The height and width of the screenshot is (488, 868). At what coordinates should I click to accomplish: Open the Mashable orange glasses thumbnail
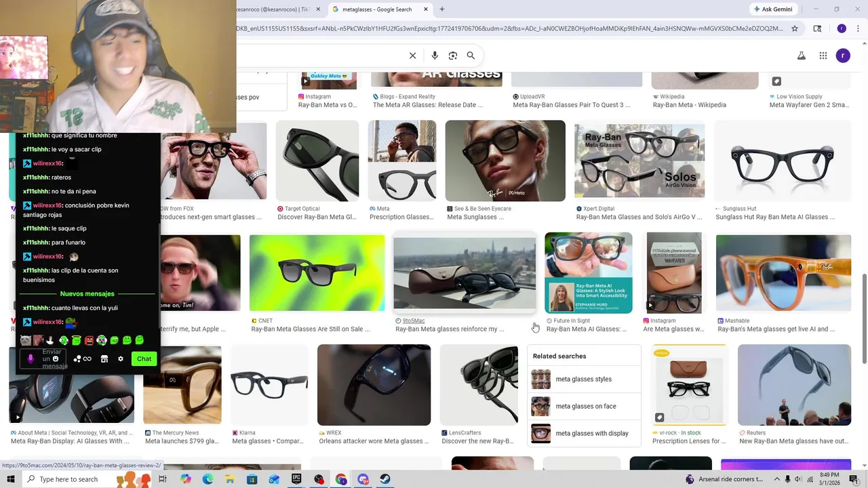coord(783,273)
